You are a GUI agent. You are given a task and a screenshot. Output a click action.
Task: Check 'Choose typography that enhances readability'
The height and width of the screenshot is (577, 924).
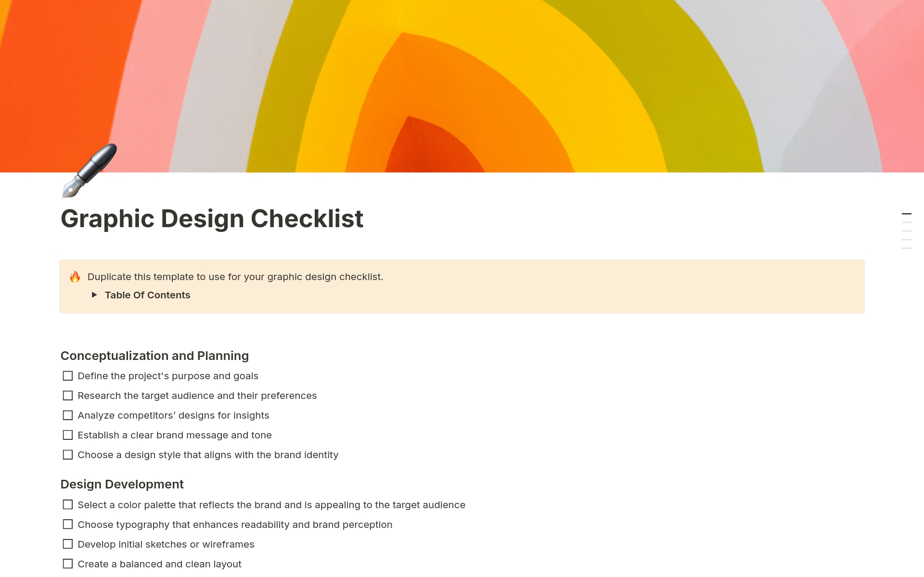[67, 525]
